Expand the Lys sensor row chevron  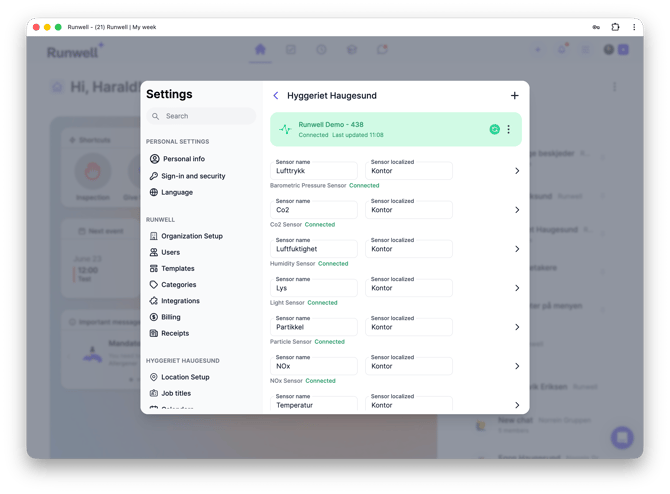click(517, 288)
